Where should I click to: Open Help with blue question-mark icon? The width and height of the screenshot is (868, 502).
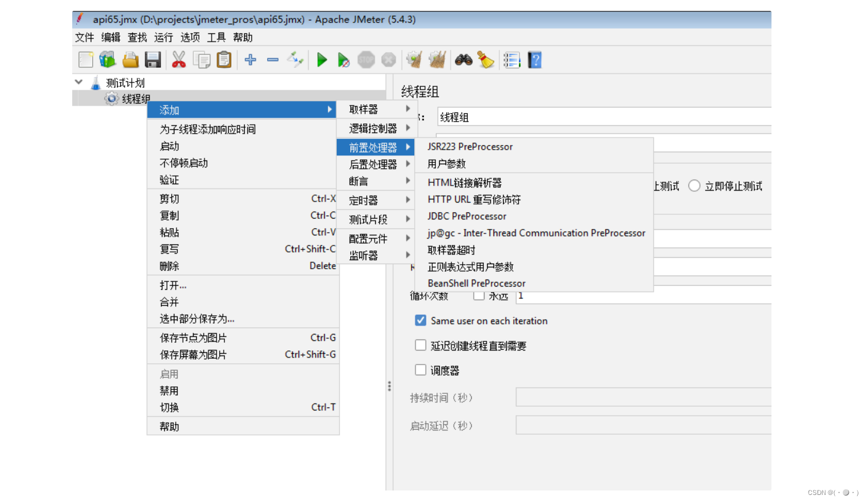coord(534,60)
